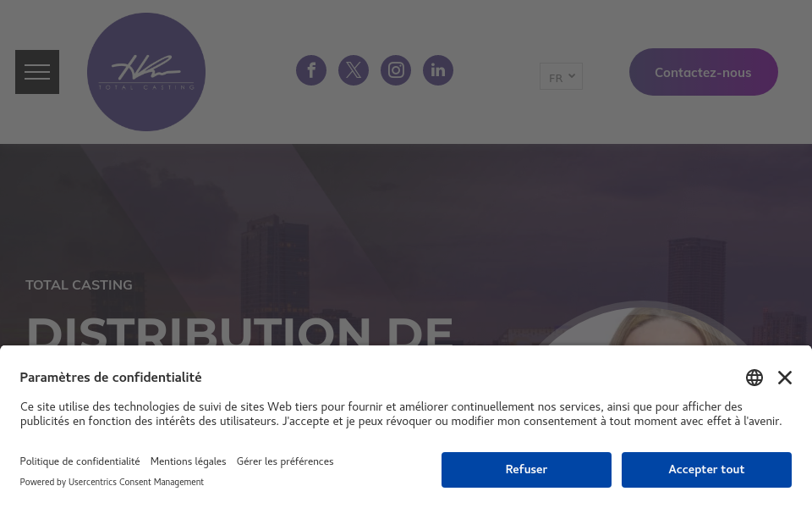Open Politique de confidentialité link
Image resolution: width=812 pixels, height=508 pixels.
click(80, 461)
